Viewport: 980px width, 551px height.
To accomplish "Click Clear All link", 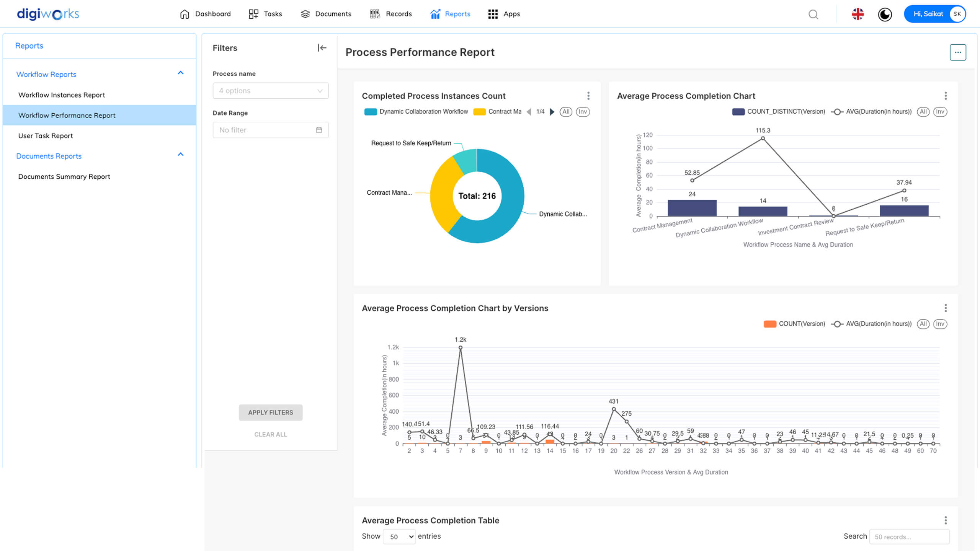I will click(270, 434).
